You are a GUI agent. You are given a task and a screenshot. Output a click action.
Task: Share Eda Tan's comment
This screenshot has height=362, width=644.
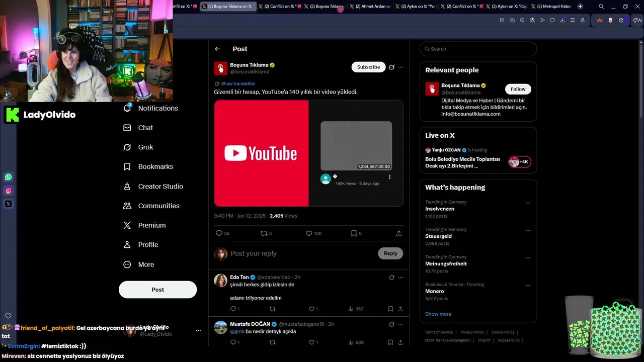[x=400, y=309]
